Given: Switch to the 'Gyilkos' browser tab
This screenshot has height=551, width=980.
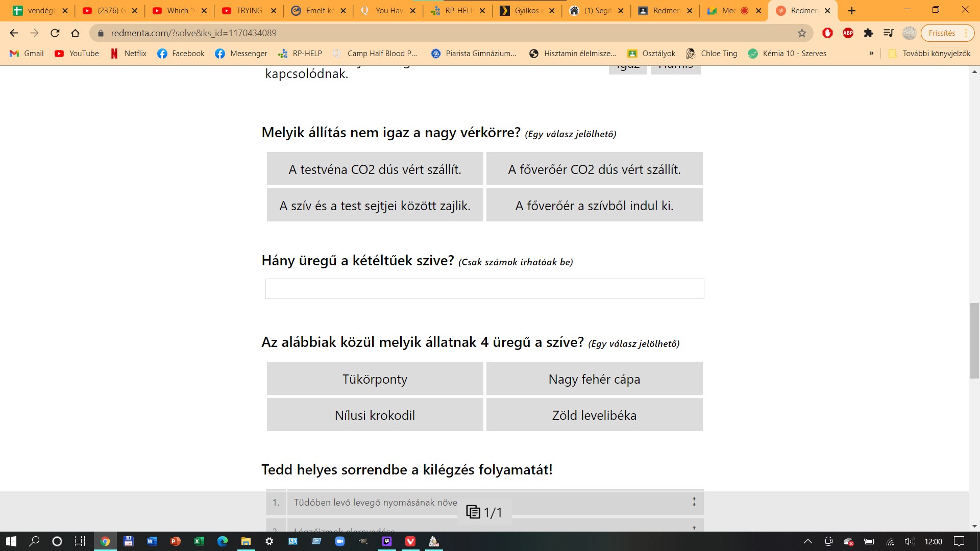Looking at the screenshot, I should pyautogui.click(x=526, y=11).
